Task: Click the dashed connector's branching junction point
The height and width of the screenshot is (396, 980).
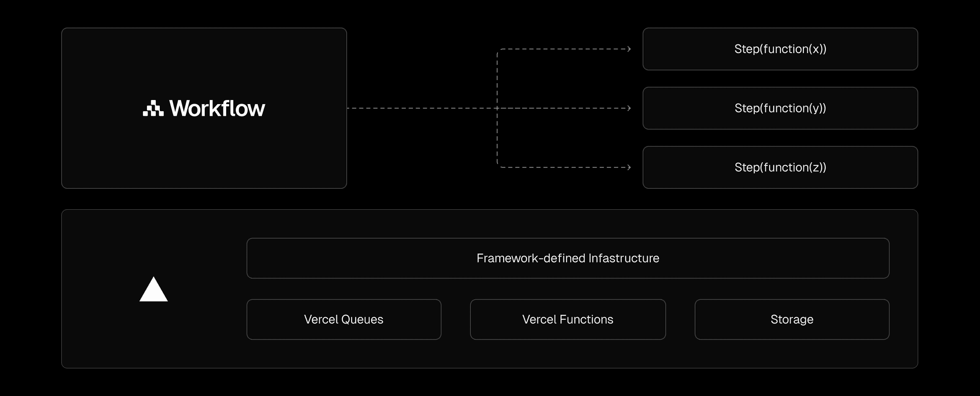Action: tap(497, 108)
